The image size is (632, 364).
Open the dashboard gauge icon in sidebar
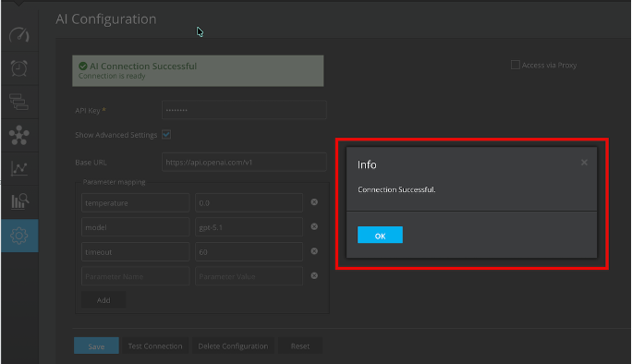(x=19, y=35)
